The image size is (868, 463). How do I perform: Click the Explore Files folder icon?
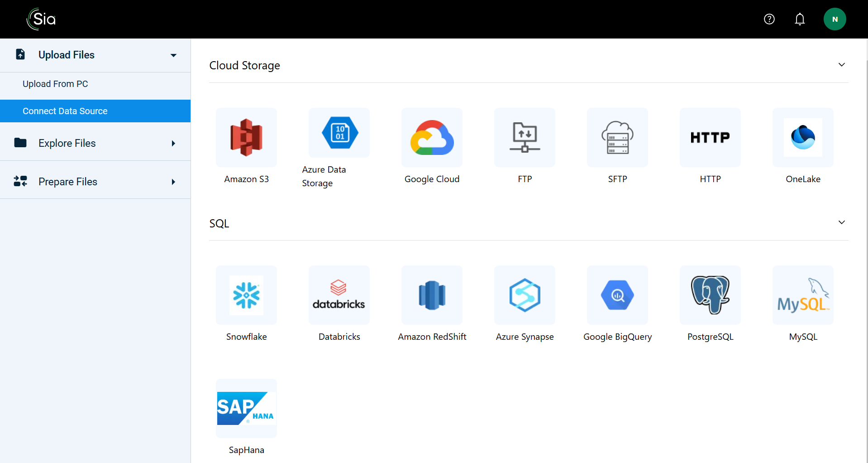20,143
